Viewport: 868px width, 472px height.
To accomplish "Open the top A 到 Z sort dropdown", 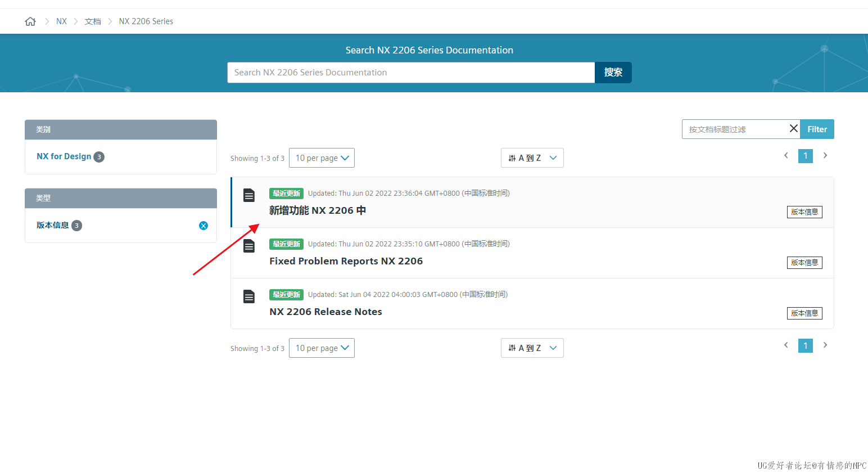I will pyautogui.click(x=532, y=158).
